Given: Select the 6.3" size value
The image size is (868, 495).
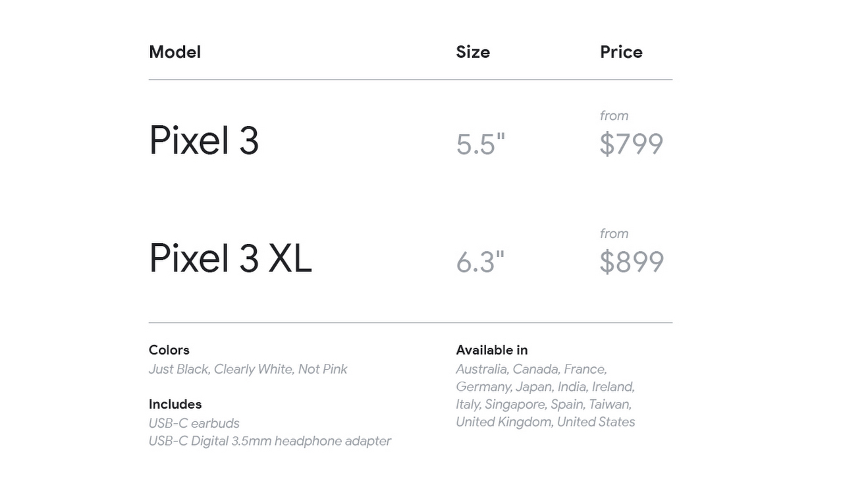Looking at the screenshot, I should [x=480, y=262].
